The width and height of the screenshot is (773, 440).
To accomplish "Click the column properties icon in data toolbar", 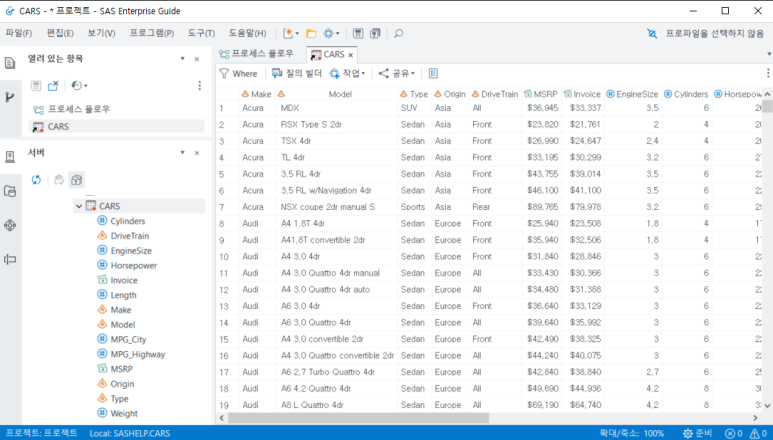I will point(433,73).
